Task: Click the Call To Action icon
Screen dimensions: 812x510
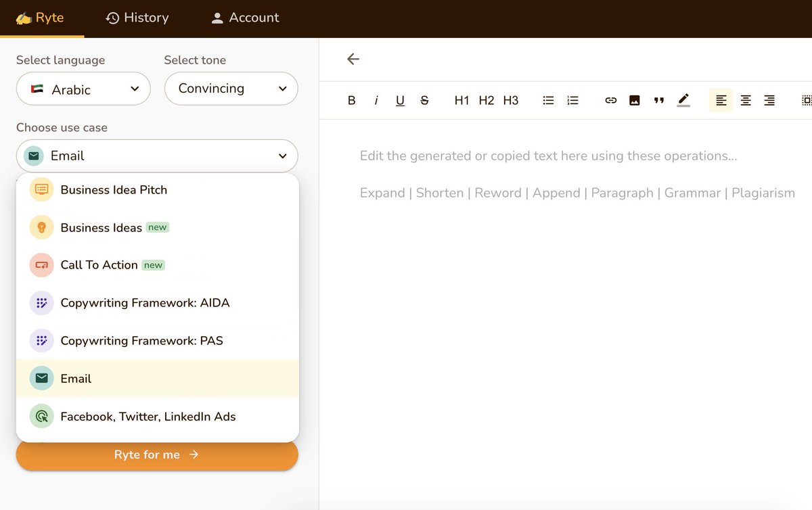Action: point(41,265)
